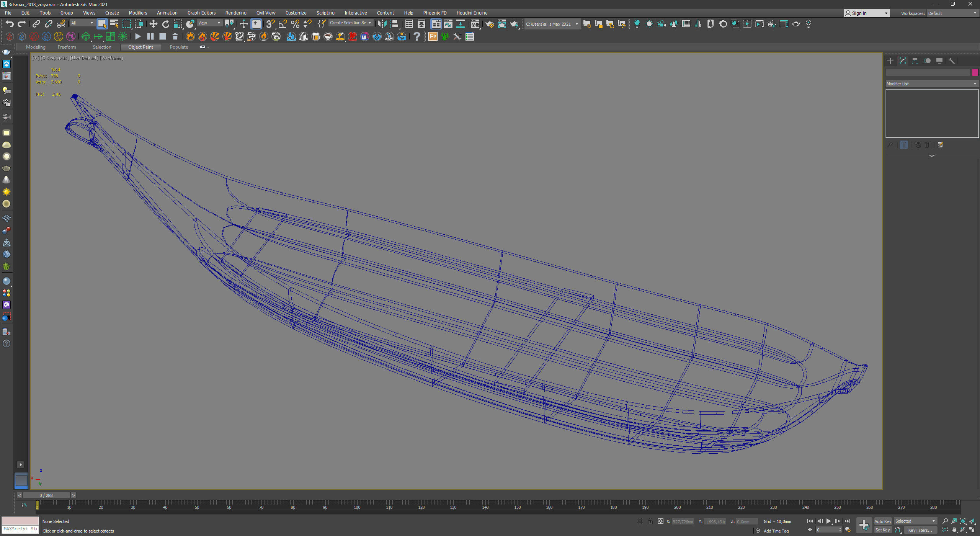Viewport: 980px width, 536px height.
Task: Toggle Auto Key animation mode
Action: [882, 521]
